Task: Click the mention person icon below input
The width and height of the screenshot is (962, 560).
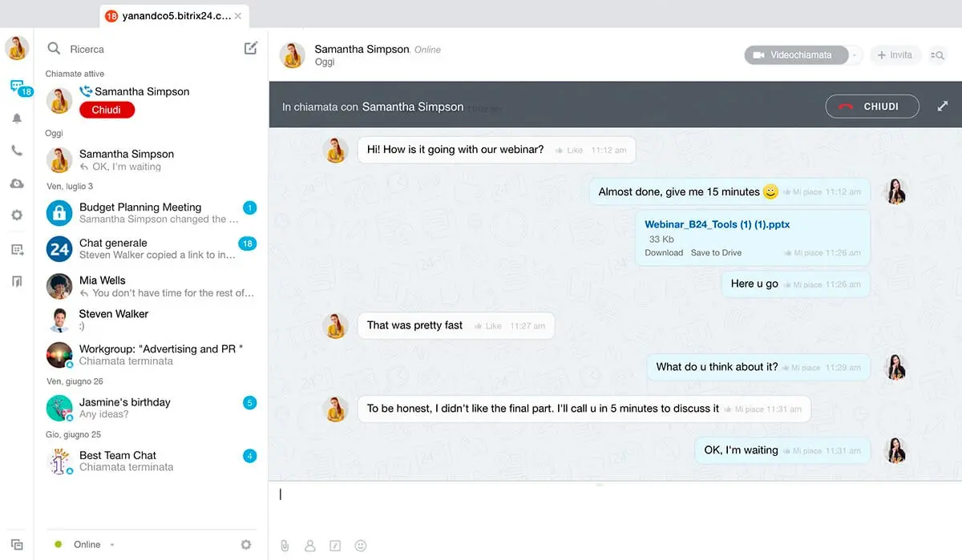Action: (310, 546)
